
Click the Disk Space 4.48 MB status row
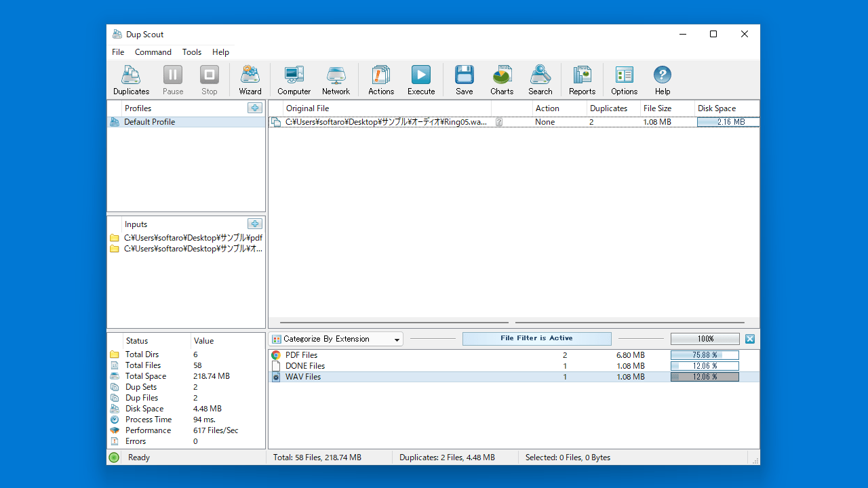pos(186,409)
